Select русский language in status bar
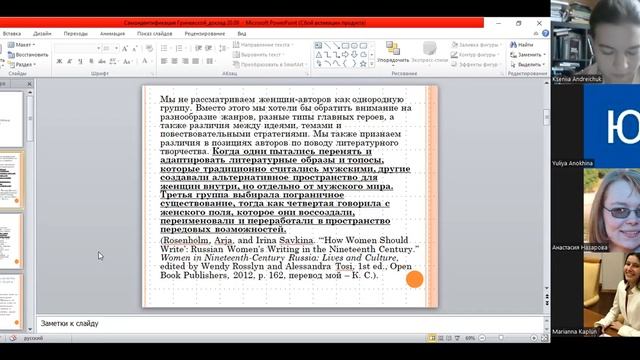This screenshot has width=640, height=360. (x=33, y=338)
